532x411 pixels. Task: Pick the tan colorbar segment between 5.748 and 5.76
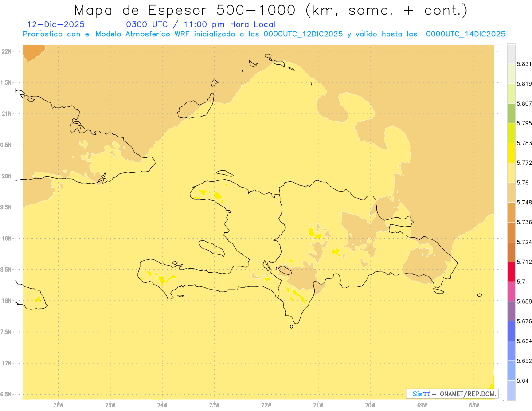[x=511, y=192]
